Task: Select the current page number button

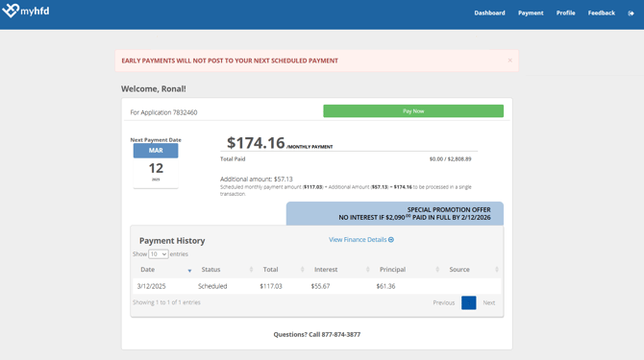Action: click(469, 303)
